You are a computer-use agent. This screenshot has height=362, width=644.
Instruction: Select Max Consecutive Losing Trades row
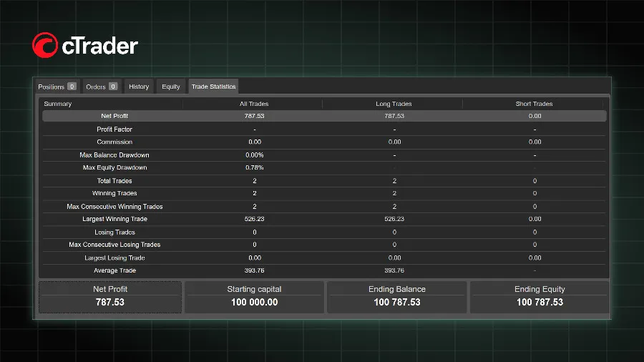click(324, 245)
